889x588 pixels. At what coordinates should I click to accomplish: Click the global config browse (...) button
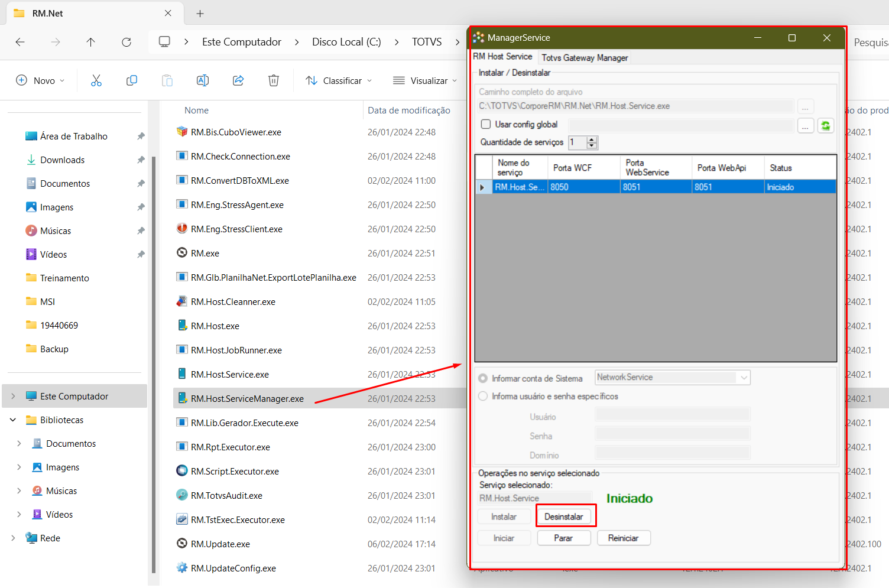[805, 125]
